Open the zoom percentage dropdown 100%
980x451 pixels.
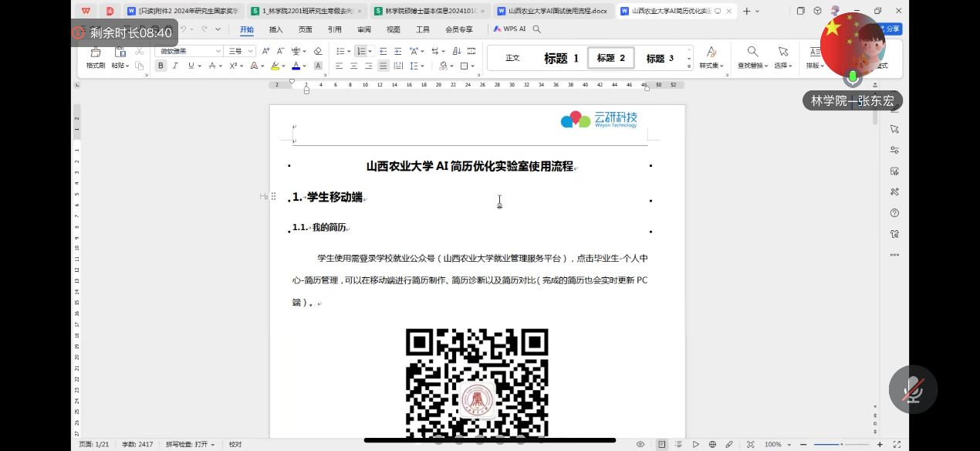tap(776, 444)
